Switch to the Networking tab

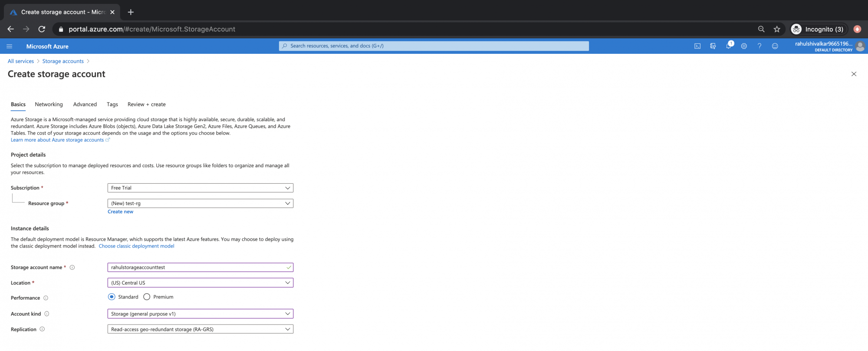click(x=49, y=104)
